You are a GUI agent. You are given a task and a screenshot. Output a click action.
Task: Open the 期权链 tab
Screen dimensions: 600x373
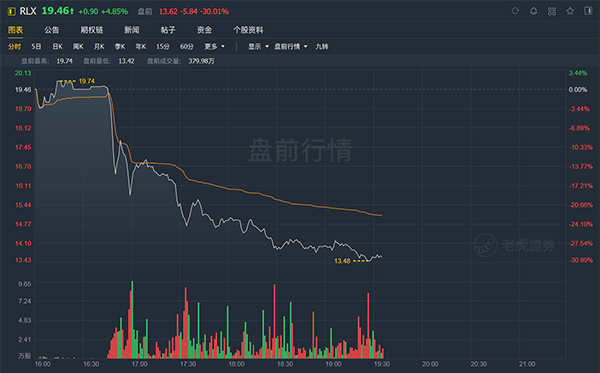click(91, 30)
